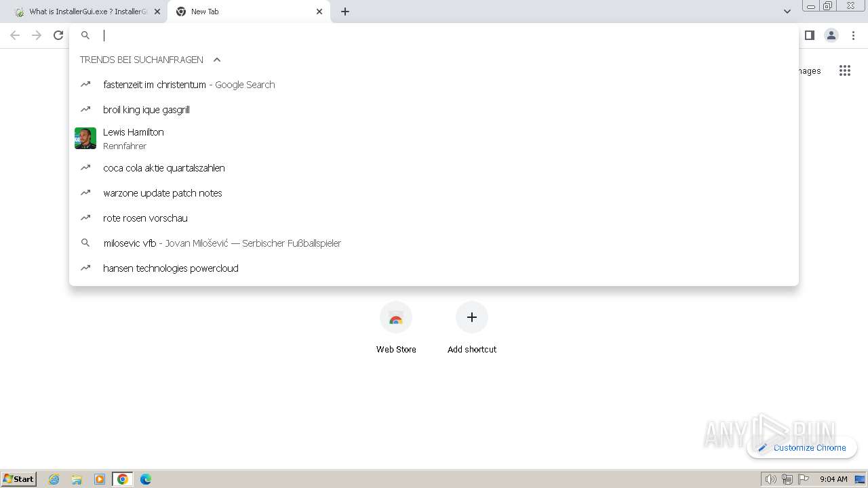Choose suggestion fastenzeit im christentum
868x488 pixels.
coord(434,85)
